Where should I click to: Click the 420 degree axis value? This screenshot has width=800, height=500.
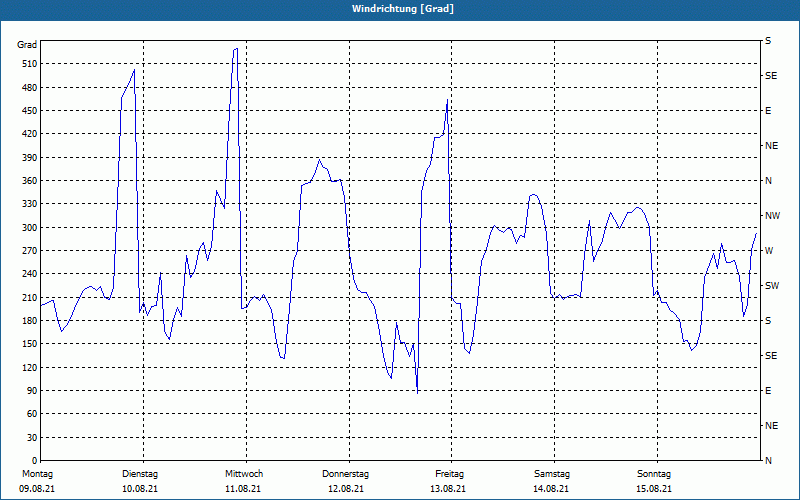[30, 134]
